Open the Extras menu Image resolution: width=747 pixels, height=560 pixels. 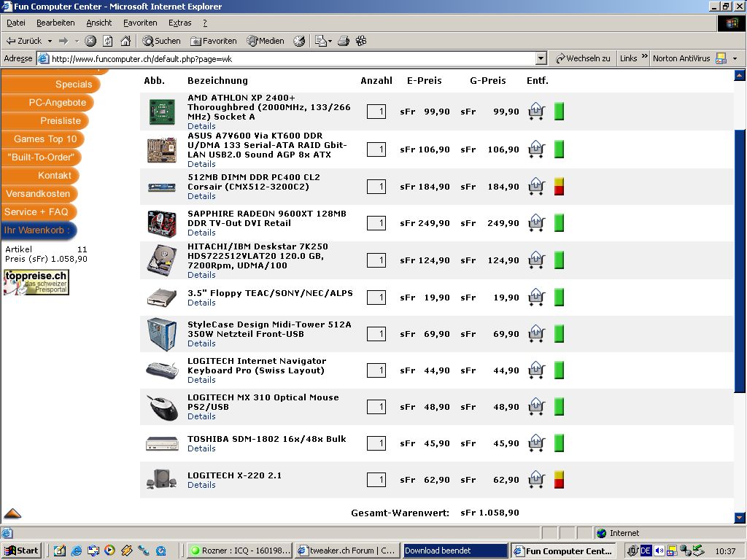click(179, 23)
